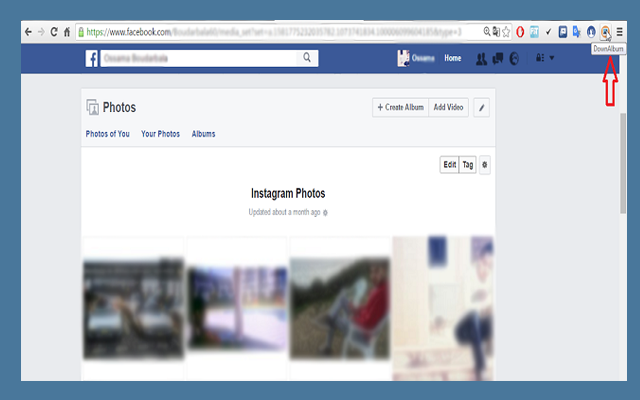Click the Create Album button
Viewport: 640px width, 400px height.
pyautogui.click(x=399, y=107)
